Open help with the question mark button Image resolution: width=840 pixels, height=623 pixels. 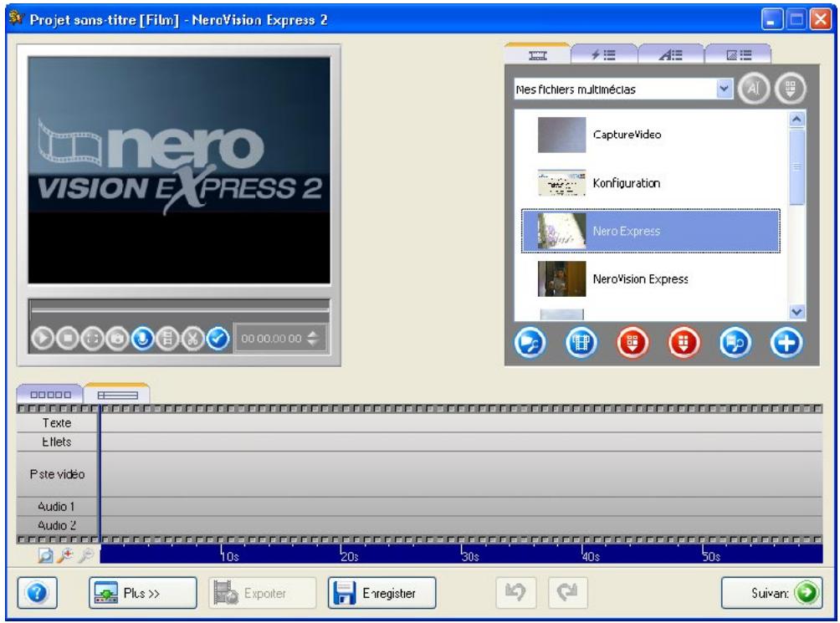(37, 593)
